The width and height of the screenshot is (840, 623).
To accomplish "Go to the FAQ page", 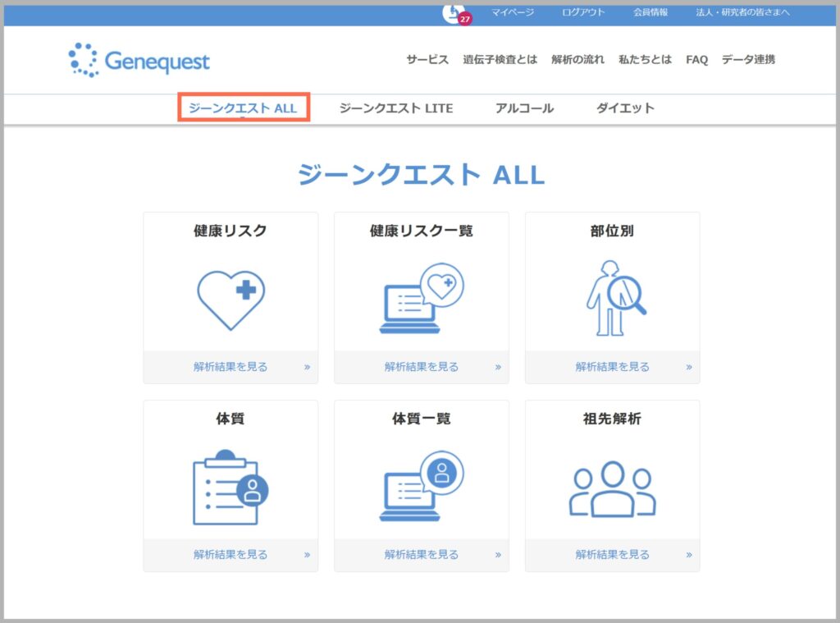I will pos(697,60).
